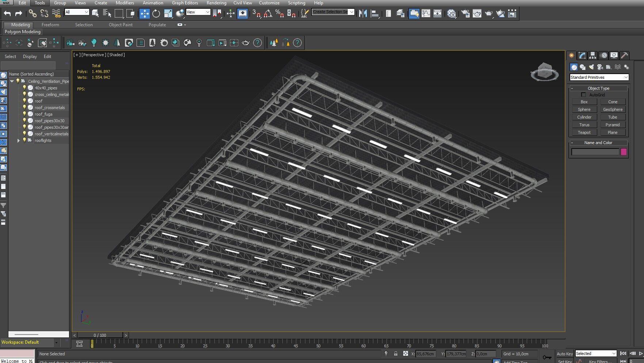Open the Display menu in Scene Explorer
This screenshot has height=363, width=644.
(x=30, y=57)
